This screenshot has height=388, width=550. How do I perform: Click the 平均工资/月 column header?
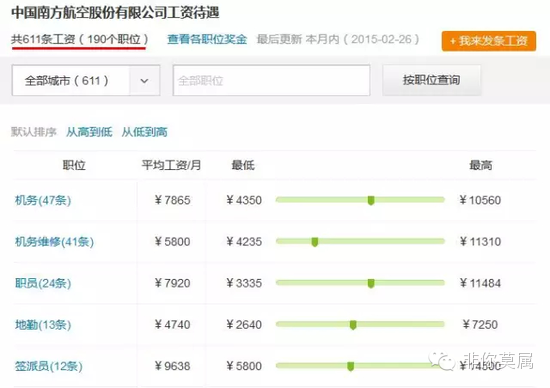172,165
